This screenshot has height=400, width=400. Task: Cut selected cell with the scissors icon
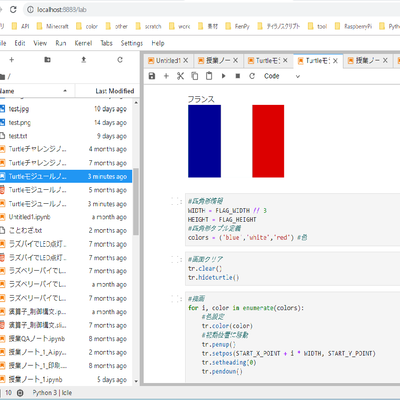tap(180, 76)
